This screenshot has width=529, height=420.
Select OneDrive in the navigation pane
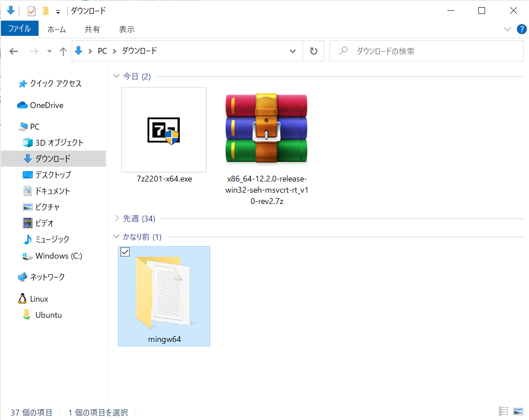tap(46, 105)
